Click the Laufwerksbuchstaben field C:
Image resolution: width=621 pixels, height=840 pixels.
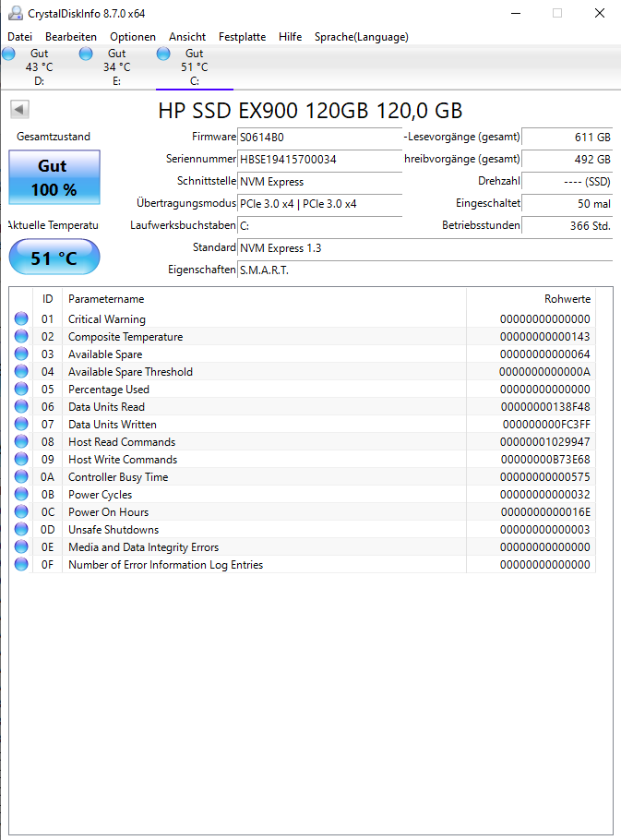(x=319, y=225)
